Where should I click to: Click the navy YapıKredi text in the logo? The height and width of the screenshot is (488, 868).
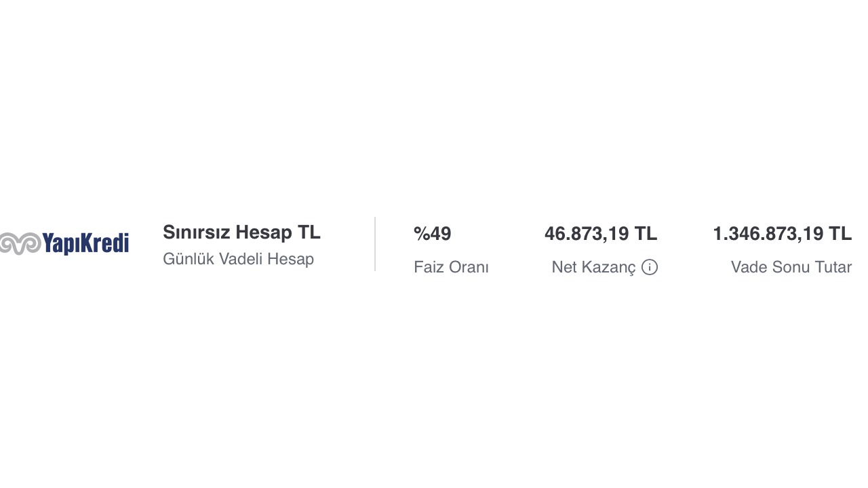[85, 243]
